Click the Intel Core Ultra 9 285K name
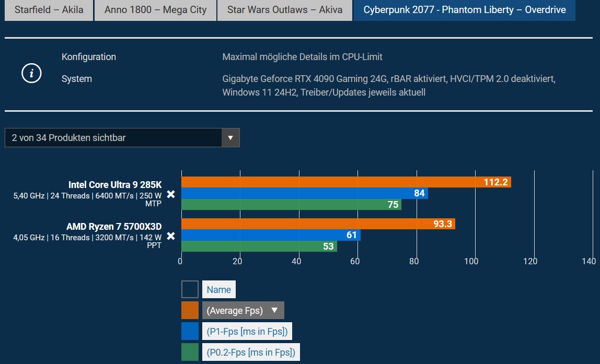 pos(115,185)
